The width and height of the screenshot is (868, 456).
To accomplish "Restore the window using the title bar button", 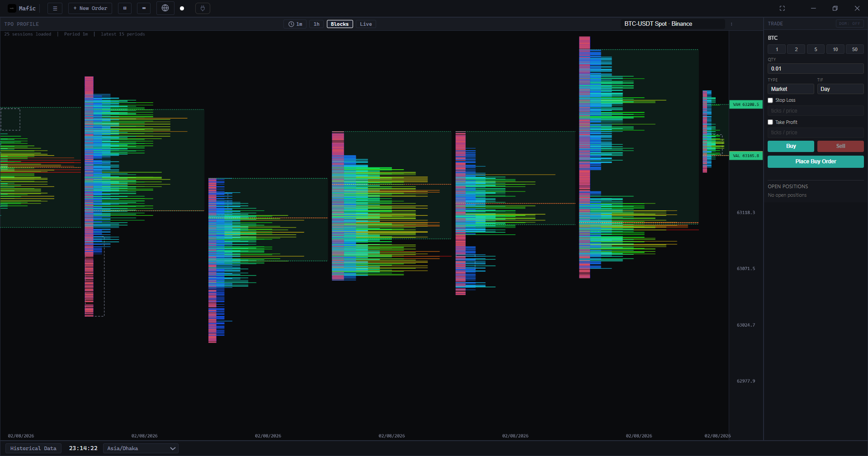I will click(x=835, y=8).
